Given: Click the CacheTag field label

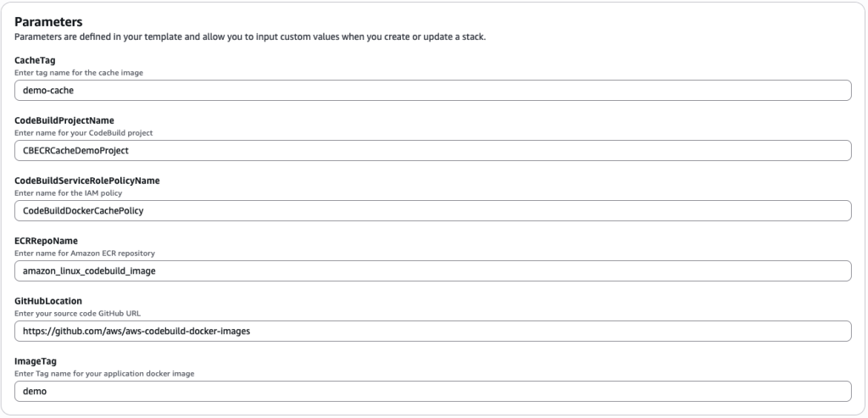Looking at the screenshot, I should point(35,60).
